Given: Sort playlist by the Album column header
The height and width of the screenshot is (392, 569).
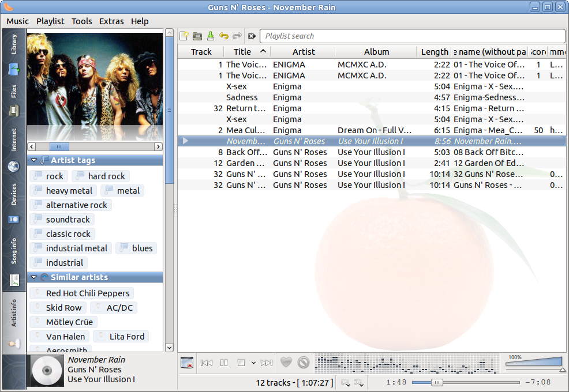Looking at the screenshot, I should click(x=376, y=52).
